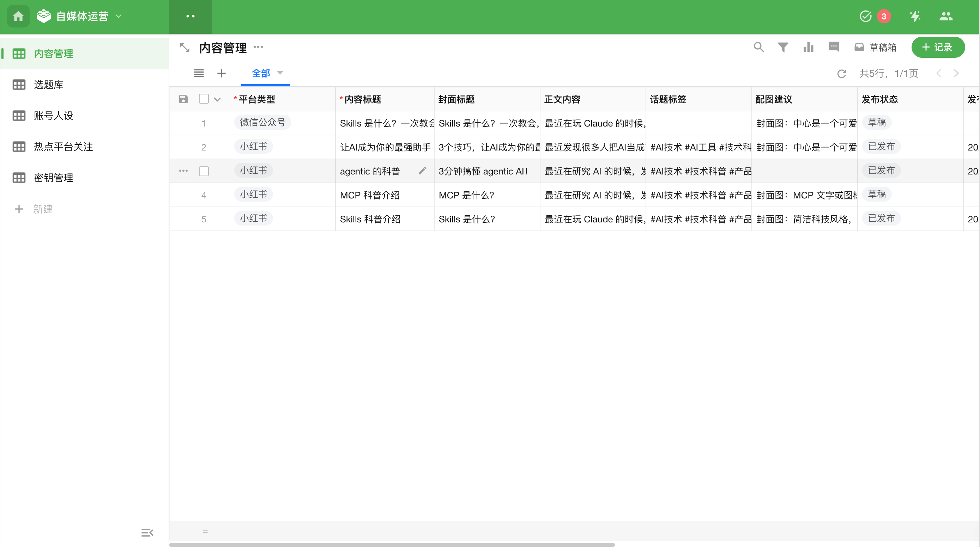Click the 记录 add record button

[x=937, y=47]
